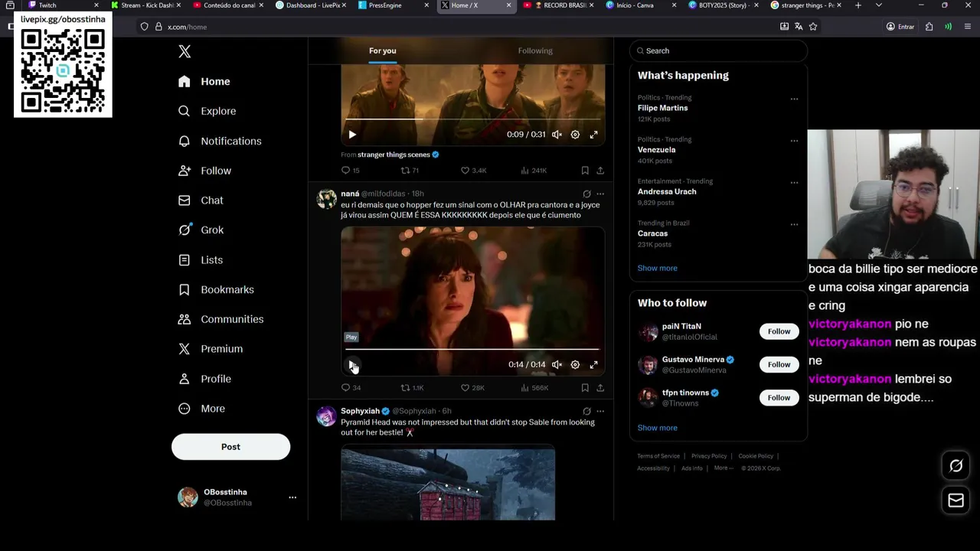This screenshot has width=980, height=551.
Task: Seek naná video progress bar
Action: (x=472, y=349)
